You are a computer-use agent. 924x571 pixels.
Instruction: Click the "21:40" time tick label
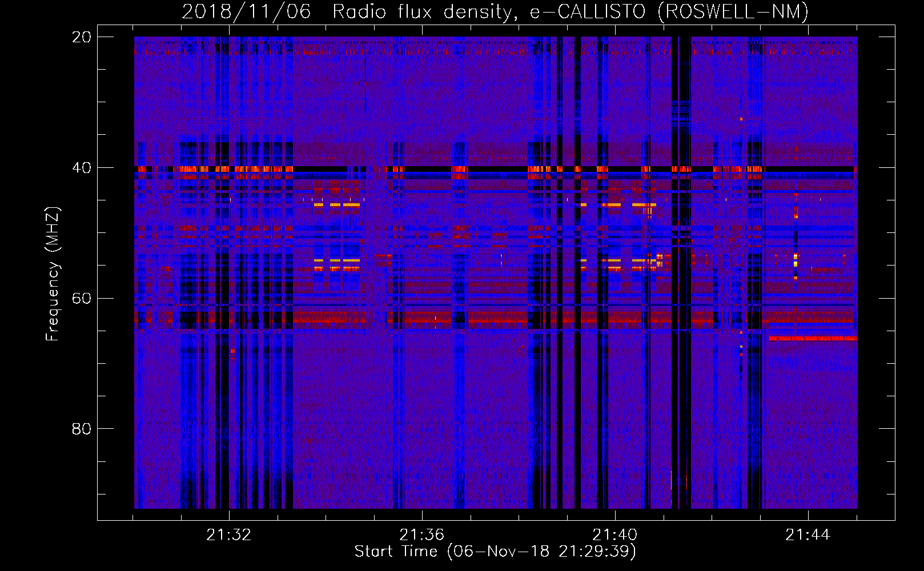pyautogui.click(x=615, y=535)
